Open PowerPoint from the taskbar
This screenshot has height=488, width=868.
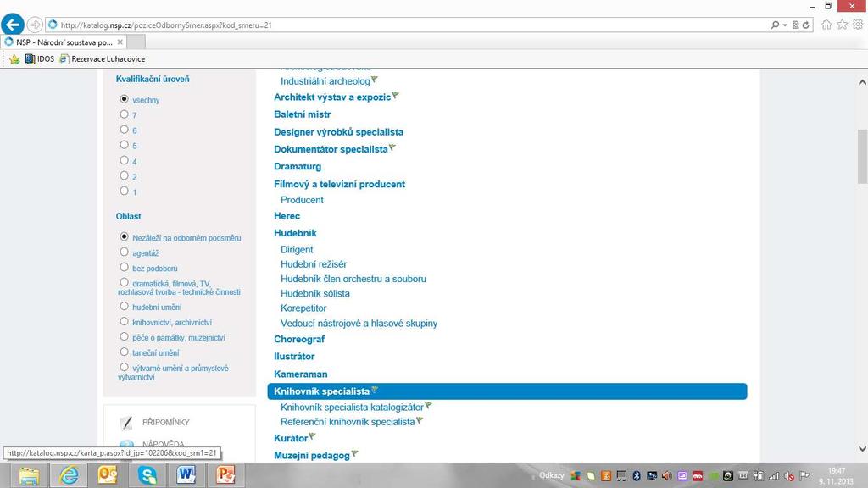click(x=225, y=475)
